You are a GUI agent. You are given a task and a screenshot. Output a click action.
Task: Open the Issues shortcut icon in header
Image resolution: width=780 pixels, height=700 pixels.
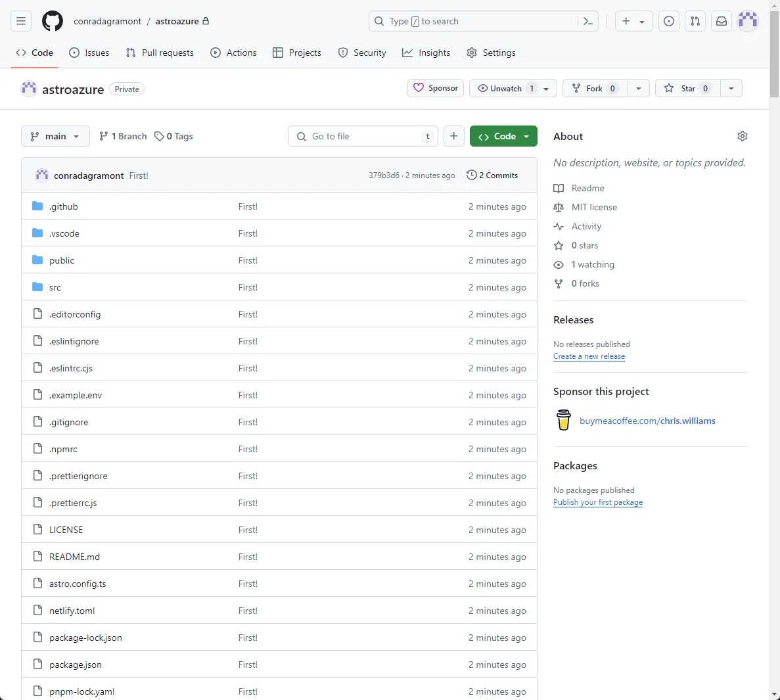pyautogui.click(x=668, y=21)
